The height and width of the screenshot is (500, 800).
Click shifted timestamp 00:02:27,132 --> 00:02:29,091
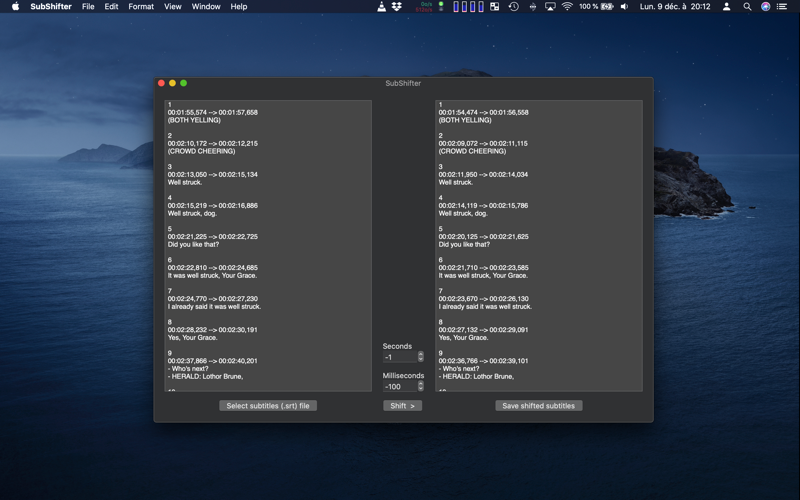pyautogui.click(x=484, y=330)
